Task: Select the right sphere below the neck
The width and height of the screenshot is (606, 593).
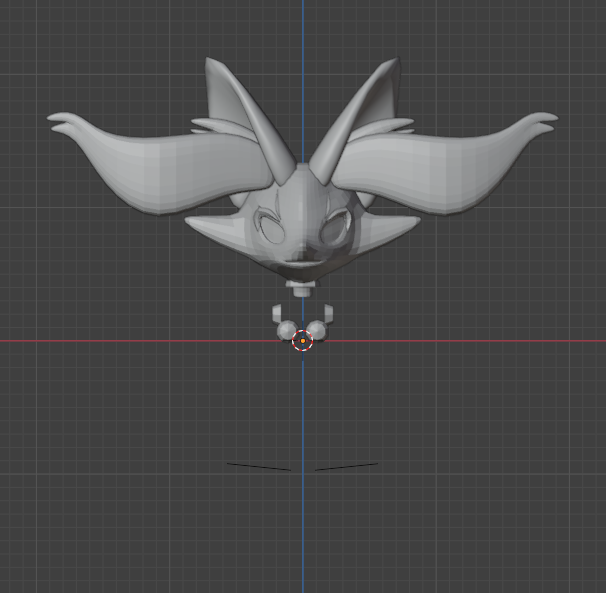Action: pos(318,331)
